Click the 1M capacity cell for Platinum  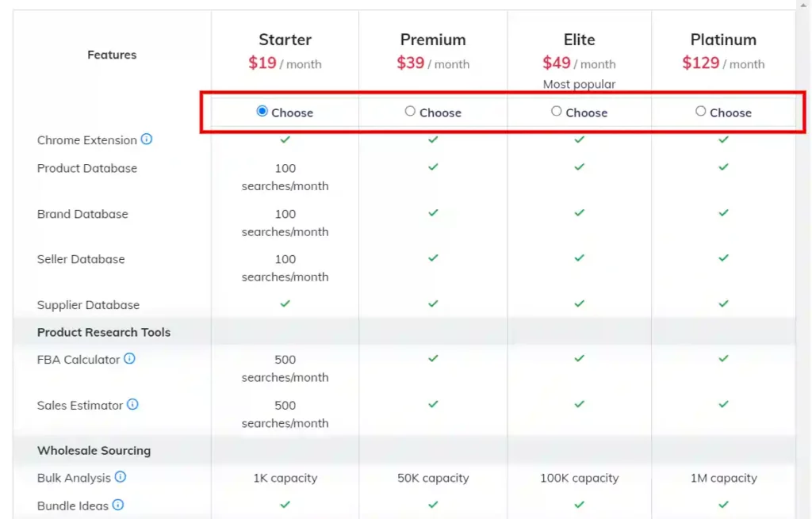pyautogui.click(x=723, y=478)
